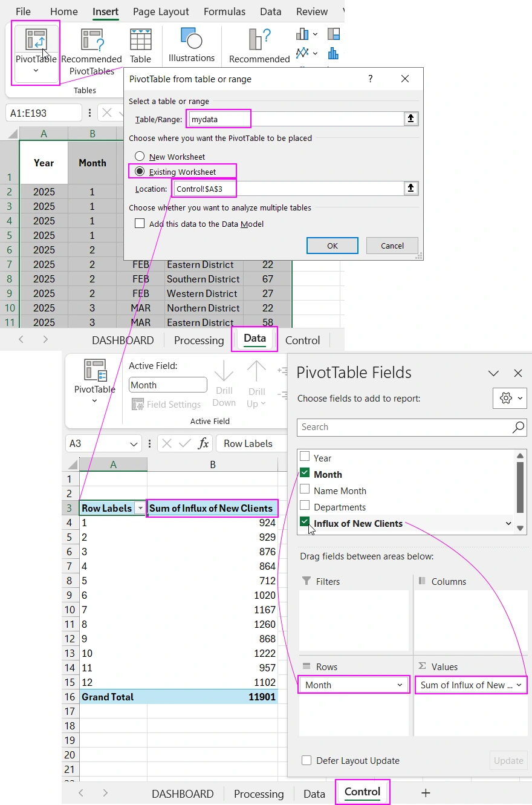The width and height of the screenshot is (532, 805).
Task: Click the Drill Down icon
Action: pos(224,381)
